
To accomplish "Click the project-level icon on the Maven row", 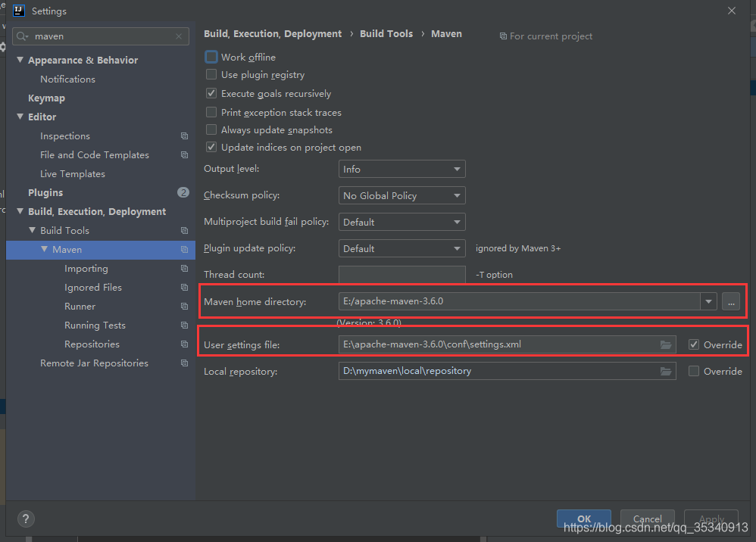I will [184, 249].
